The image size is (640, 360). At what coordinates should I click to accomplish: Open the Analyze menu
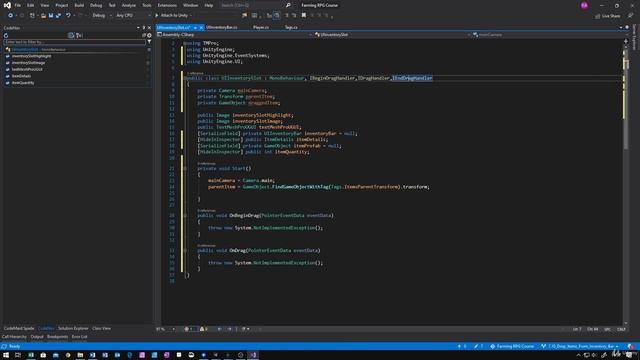(x=129, y=5)
